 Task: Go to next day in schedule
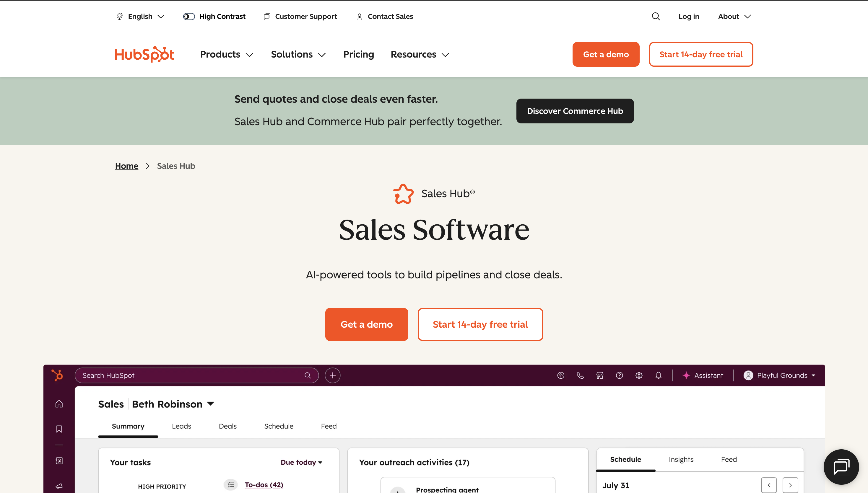pos(790,485)
